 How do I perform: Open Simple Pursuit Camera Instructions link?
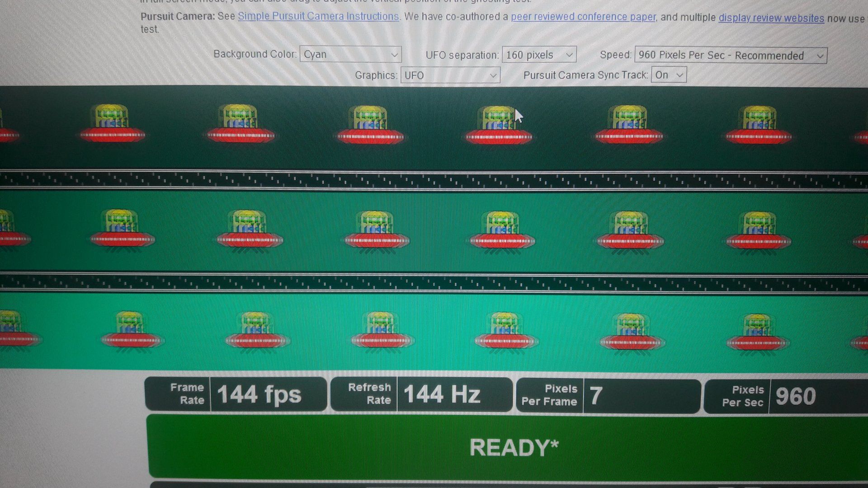(x=318, y=16)
